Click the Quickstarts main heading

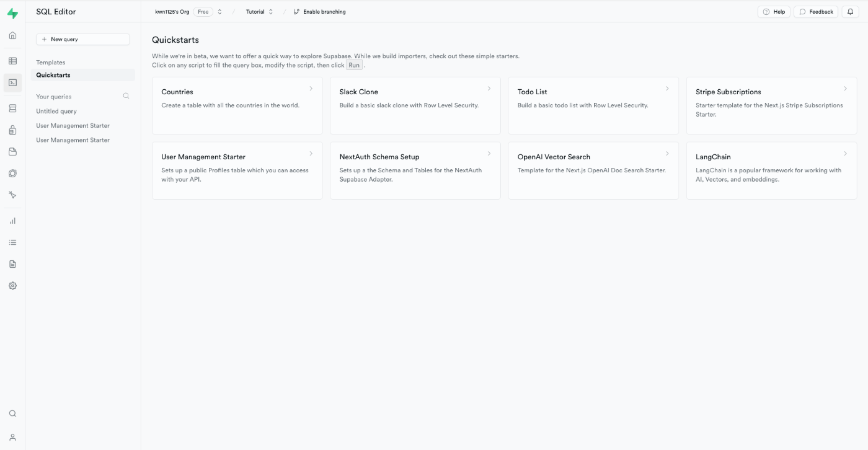pyautogui.click(x=175, y=40)
